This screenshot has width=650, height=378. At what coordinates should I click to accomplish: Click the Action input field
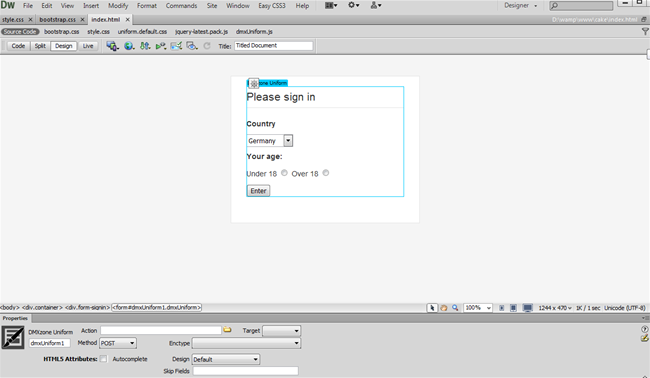pos(161,330)
